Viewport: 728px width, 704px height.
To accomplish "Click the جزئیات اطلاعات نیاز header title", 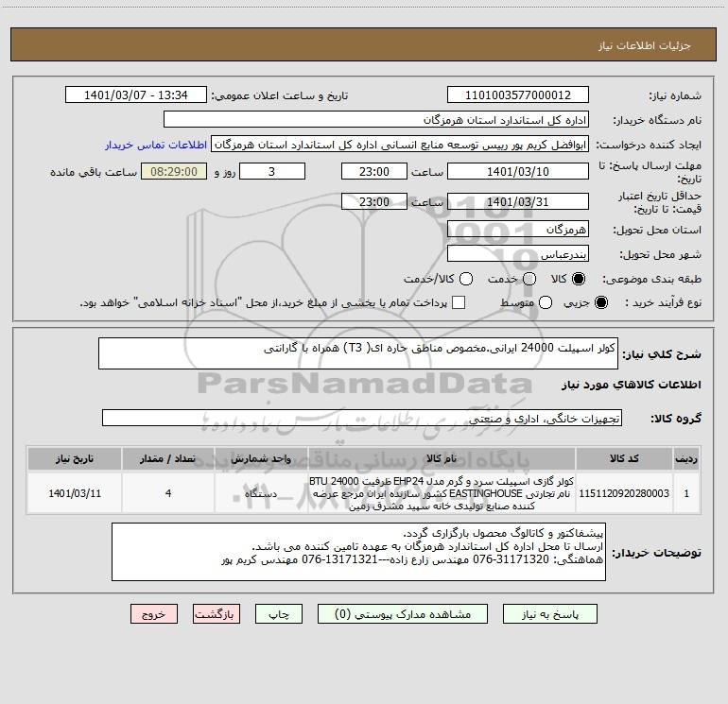I will click(645, 45).
